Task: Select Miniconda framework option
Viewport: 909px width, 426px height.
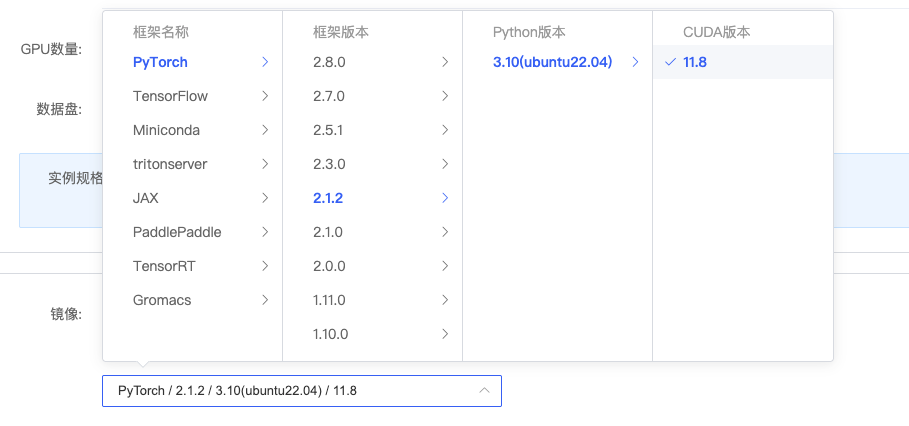Action: [x=192, y=130]
